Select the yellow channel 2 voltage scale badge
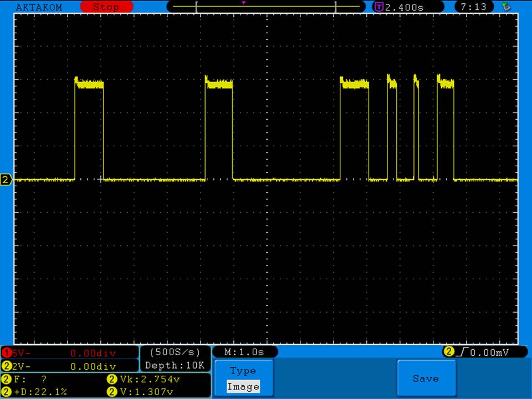The image size is (532, 399). (7, 366)
